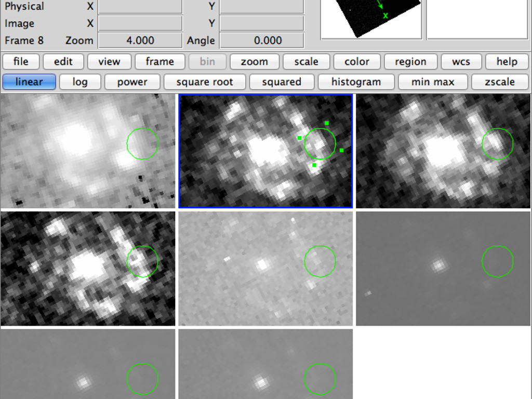Click the region button
This screenshot has width=532, height=399.
(410, 62)
